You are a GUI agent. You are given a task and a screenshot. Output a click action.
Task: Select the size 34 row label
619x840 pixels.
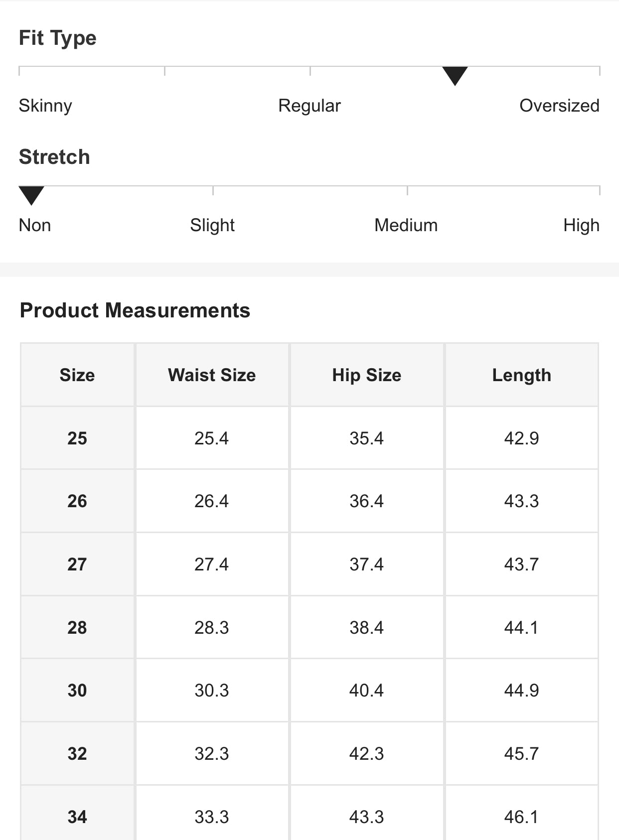(x=77, y=817)
